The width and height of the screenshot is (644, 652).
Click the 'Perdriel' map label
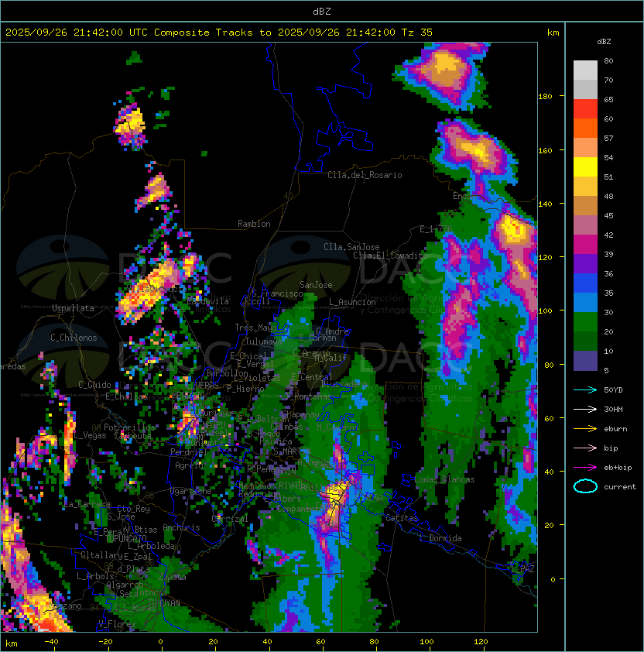(189, 451)
